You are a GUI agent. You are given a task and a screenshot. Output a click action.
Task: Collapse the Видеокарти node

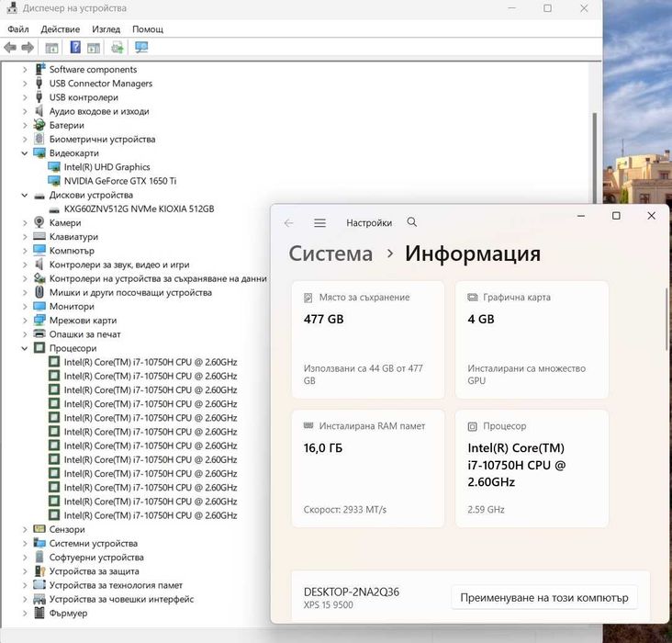tap(25, 153)
